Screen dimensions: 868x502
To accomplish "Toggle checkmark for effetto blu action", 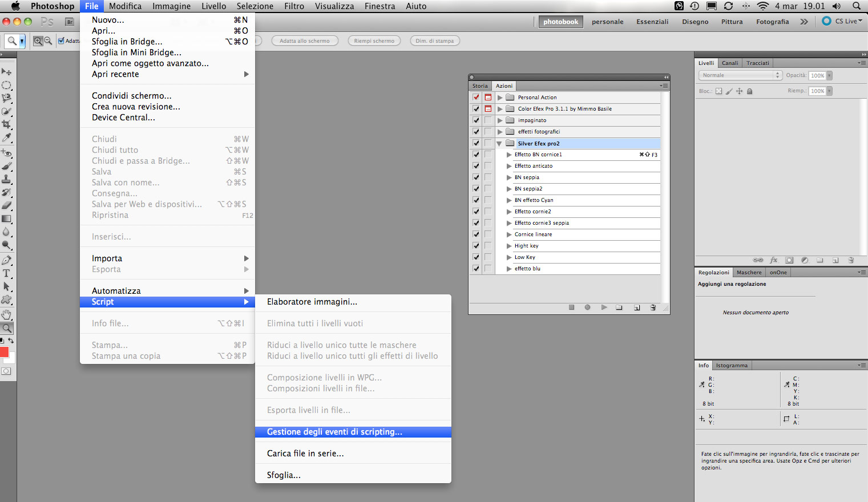I will [x=476, y=268].
